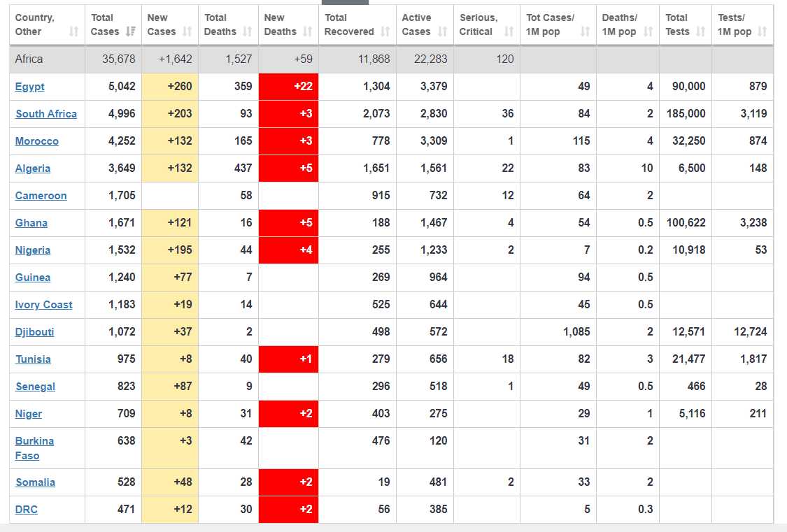Open the Senegal country link
Image resolution: width=787 pixels, height=532 pixels.
tap(35, 387)
